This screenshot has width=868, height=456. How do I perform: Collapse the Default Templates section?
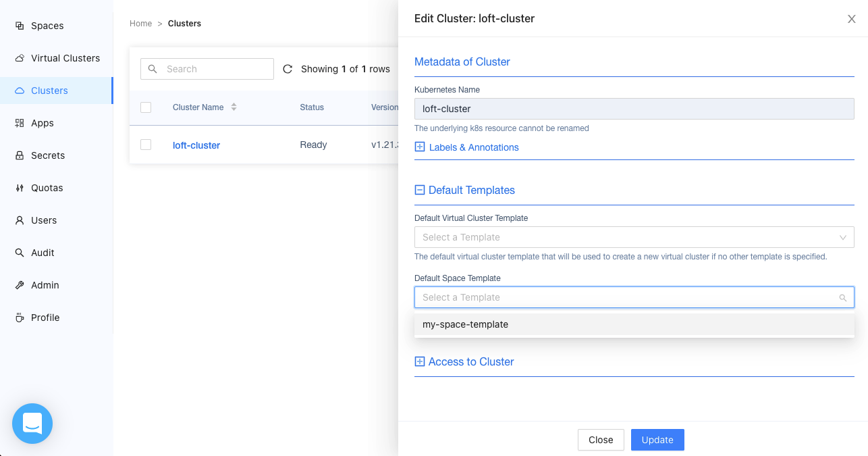[420, 191]
